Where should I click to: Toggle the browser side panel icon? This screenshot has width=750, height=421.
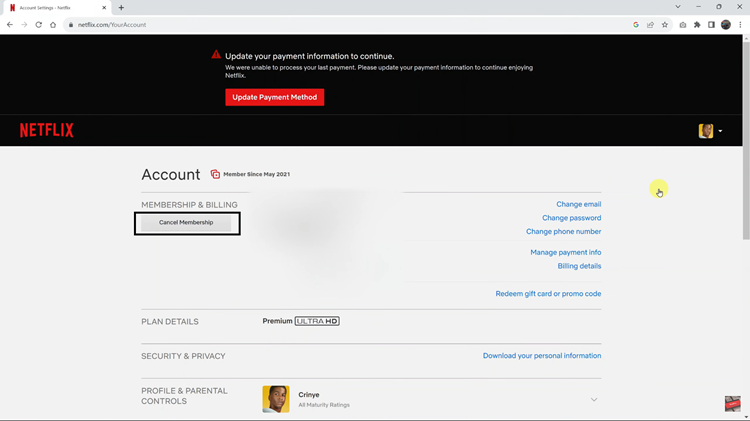[x=711, y=25]
